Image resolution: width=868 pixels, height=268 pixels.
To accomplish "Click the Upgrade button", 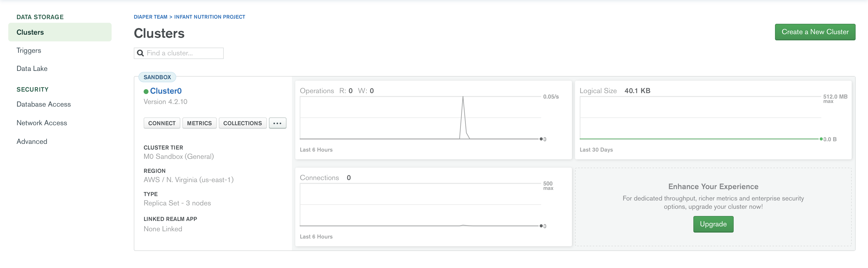I will (x=713, y=224).
